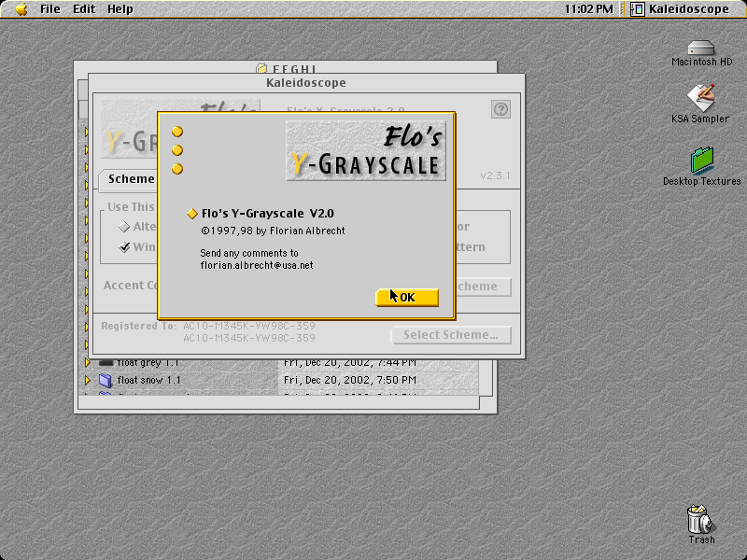Click the "Registered To:" label

pos(138,326)
